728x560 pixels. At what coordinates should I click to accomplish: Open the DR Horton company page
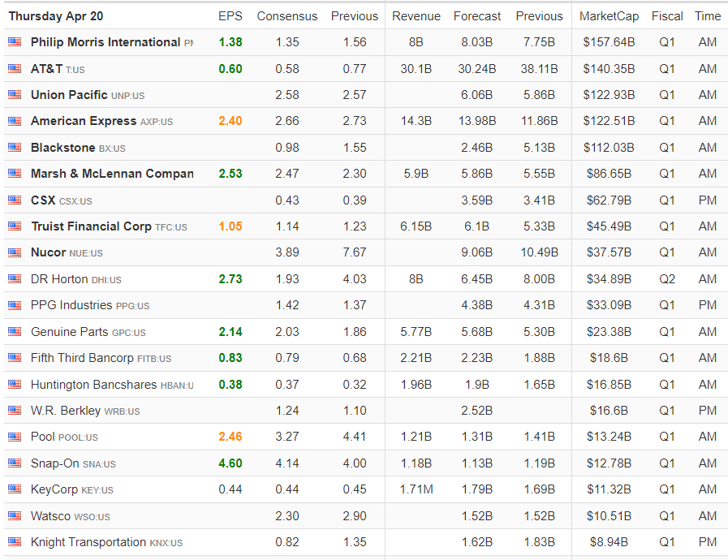click(59, 279)
